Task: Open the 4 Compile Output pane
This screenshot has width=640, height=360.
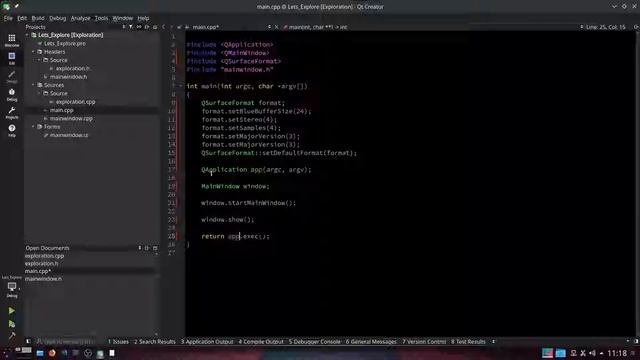Action: 261,342
